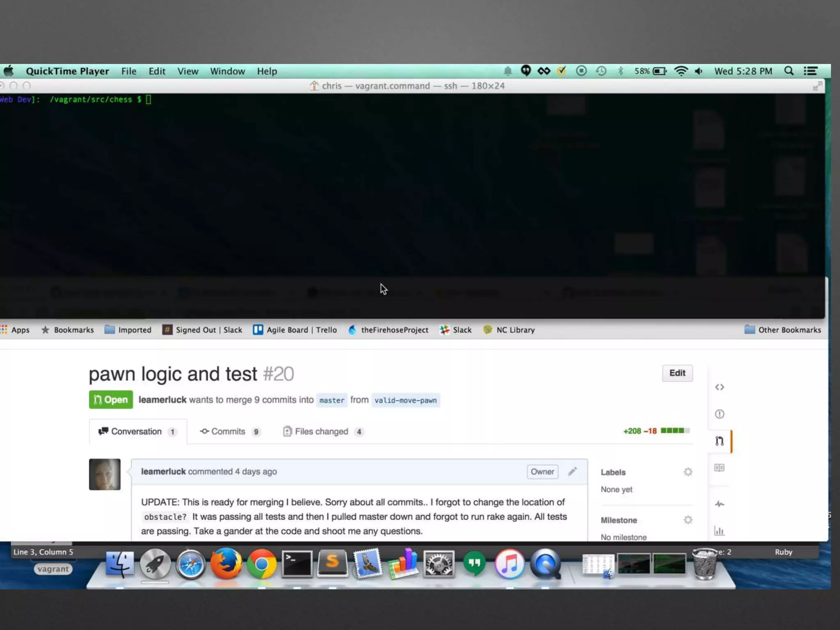Open the Wiki sidebar icon

(x=719, y=468)
